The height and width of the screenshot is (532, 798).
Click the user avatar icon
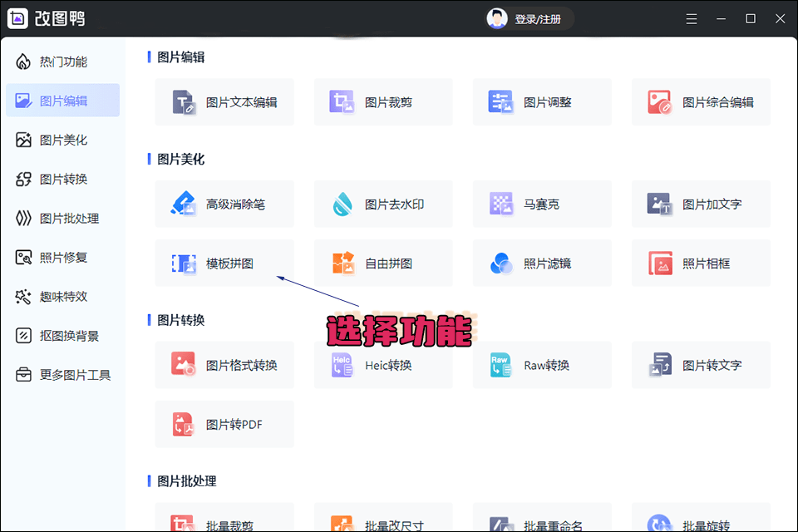point(497,19)
